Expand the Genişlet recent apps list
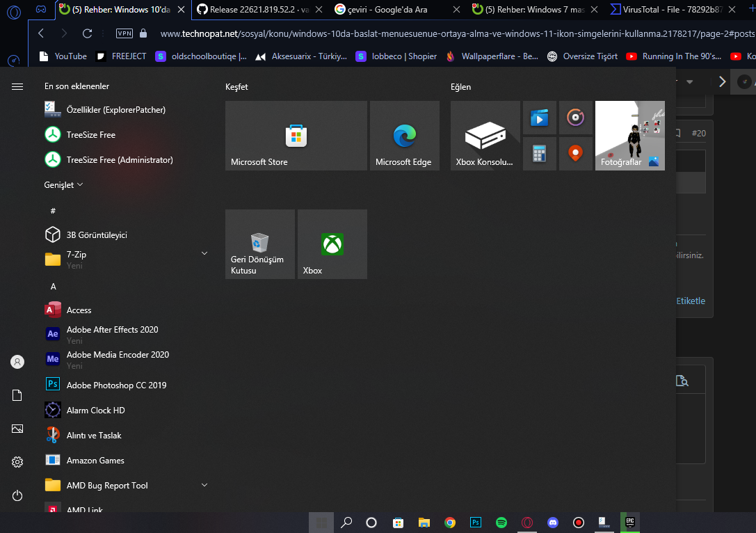The height and width of the screenshot is (533, 756). point(64,185)
